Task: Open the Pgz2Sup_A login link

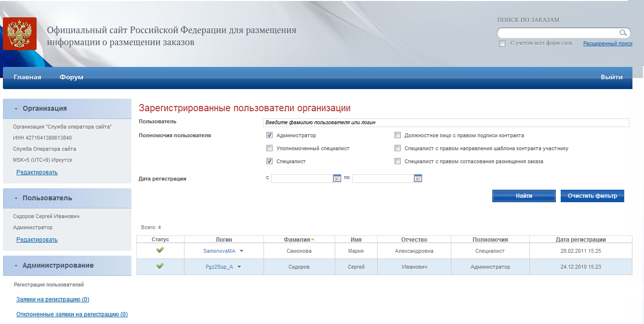Action: point(219,267)
